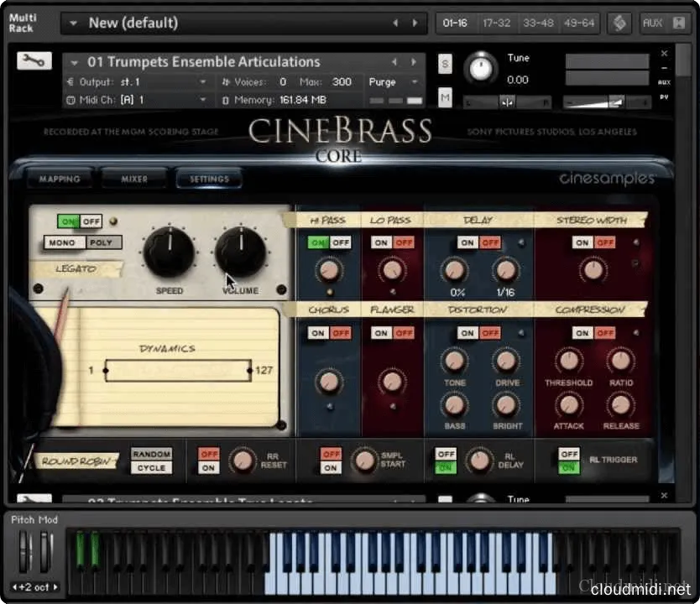
Task: Click the wrench icon to edit instrument
Action: [x=34, y=61]
